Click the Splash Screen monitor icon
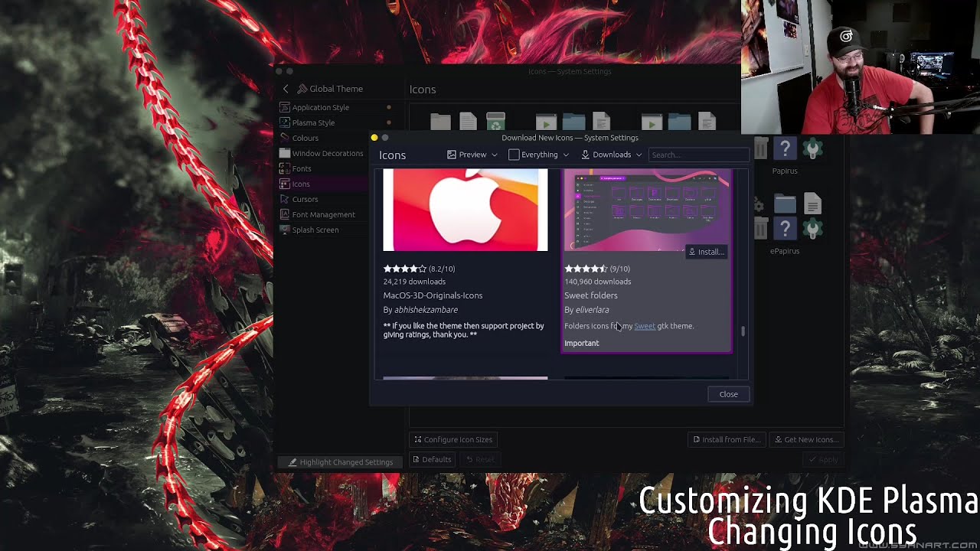The height and width of the screenshot is (551, 980). [x=285, y=230]
